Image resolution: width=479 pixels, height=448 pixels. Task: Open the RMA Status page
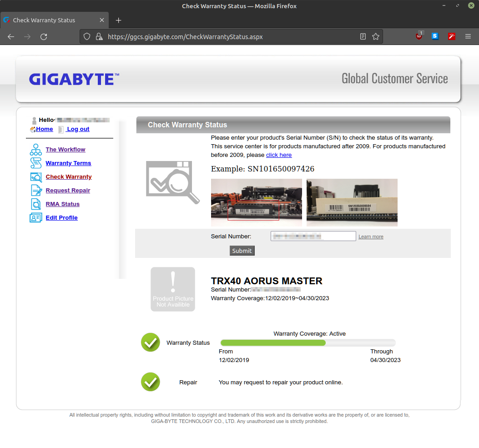[x=63, y=204]
